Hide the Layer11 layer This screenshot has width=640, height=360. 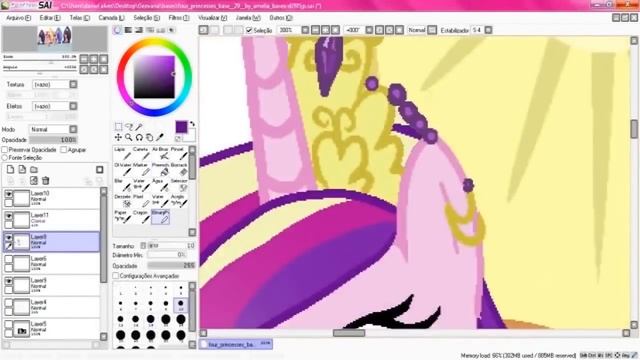(x=9, y=216)
